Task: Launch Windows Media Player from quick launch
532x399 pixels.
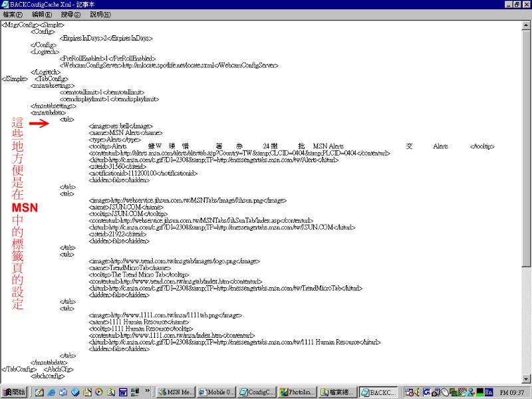Action: (98, 392)
